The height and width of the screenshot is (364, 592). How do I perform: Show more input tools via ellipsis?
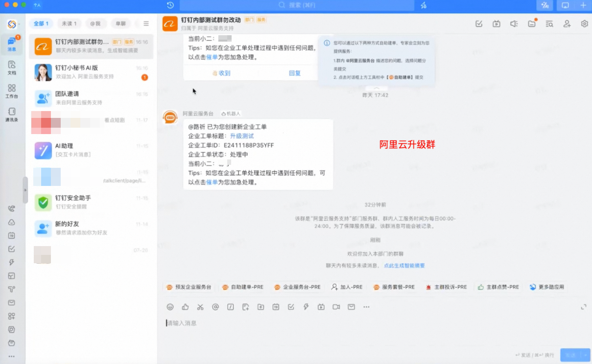point(366,307)
